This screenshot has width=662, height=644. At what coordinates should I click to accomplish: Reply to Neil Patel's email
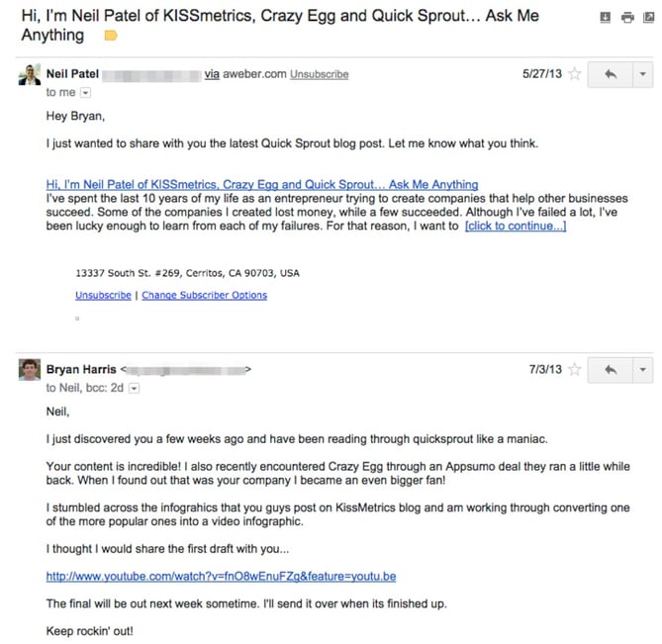tap(610, 74)
